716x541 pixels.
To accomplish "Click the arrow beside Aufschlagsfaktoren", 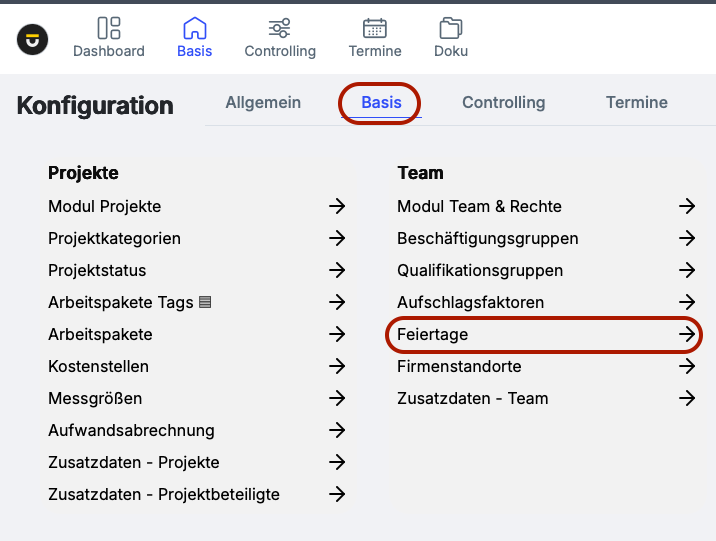I will click(x=687, y=302).
